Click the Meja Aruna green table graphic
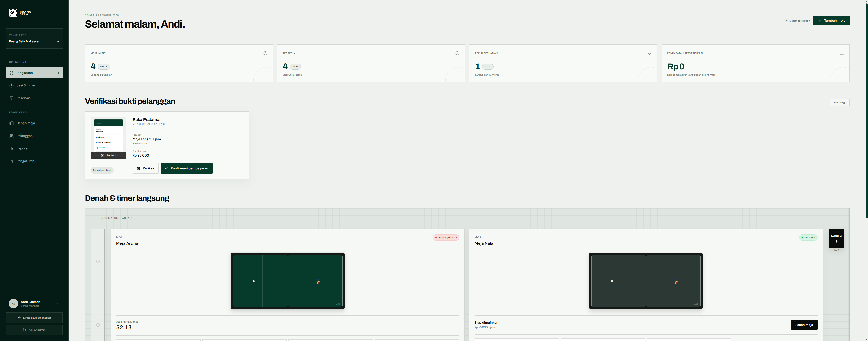Screen dimensions: 868x341 point(287,281)
